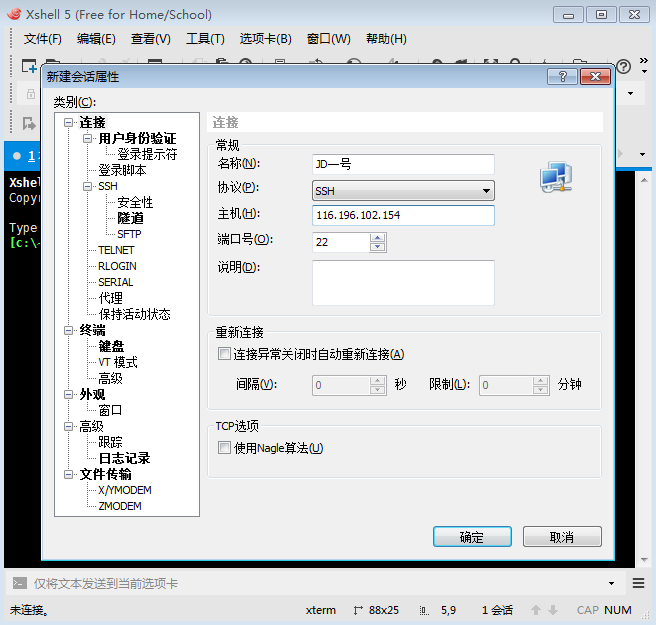The image size is (656, 625).
Task: Select ZMODEM in the category tree
Action: 120,506
